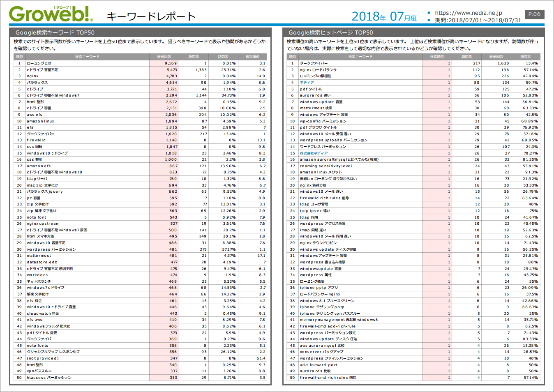Click the wordpress 書き込み権限 keyword
Screen dimensions: 554x392
click(x=323, y=262)
